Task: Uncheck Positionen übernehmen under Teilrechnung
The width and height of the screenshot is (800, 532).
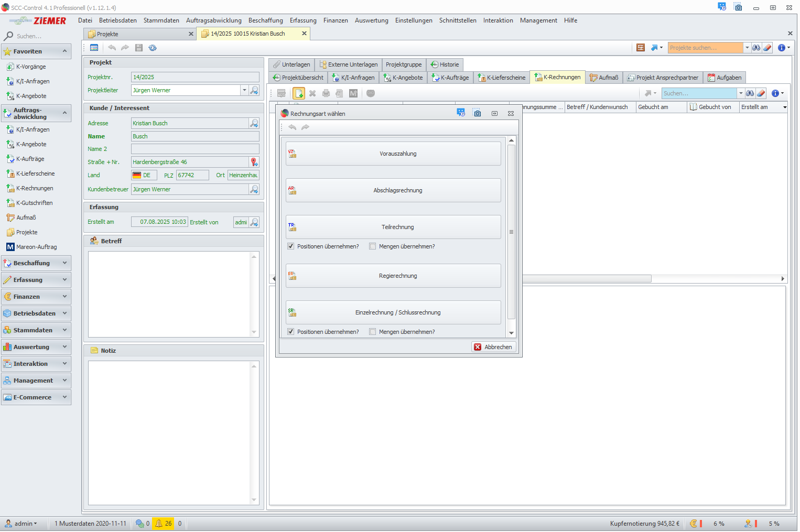Action: pyautogui.click(x=291, y=246)
